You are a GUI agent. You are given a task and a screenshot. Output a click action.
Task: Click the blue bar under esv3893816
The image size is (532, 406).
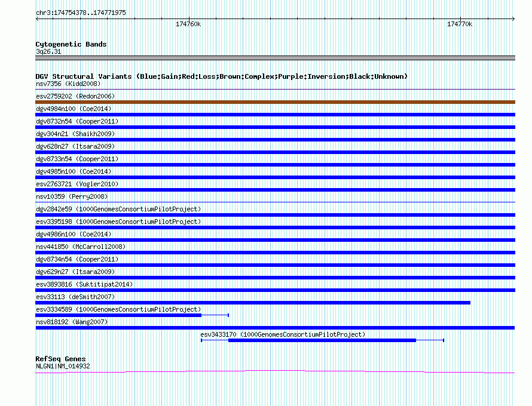[275, 290]
